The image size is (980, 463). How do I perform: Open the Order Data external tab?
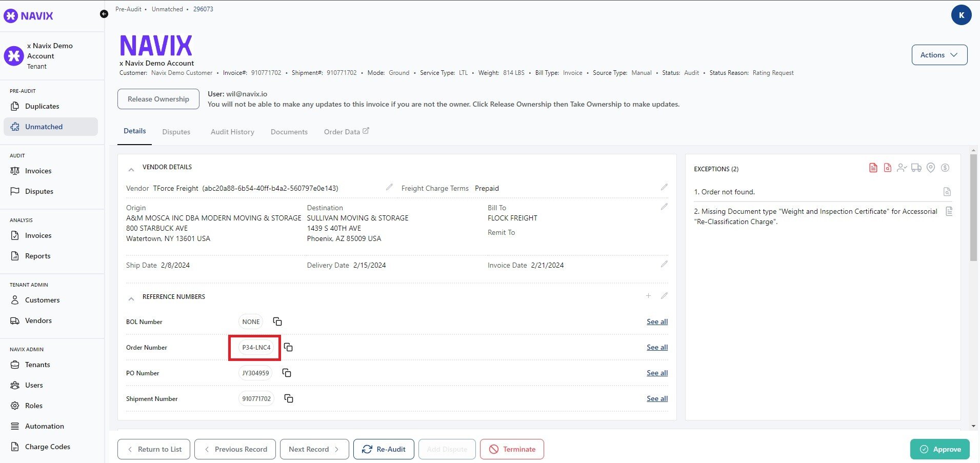coord(346,132)
